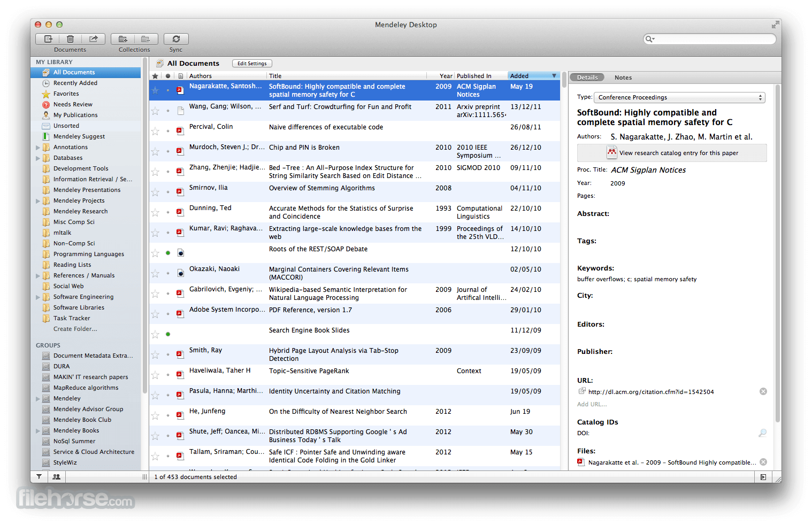The height and width of the screenshot is (525, 812).
Task: Click the file icon in Files section
Action: click(580, 462)
